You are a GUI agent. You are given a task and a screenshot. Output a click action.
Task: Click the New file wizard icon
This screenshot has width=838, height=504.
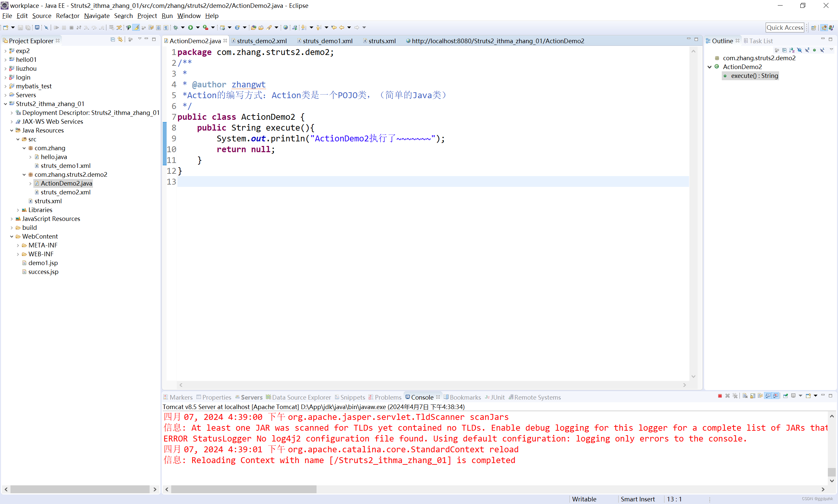tap(6, 27)
